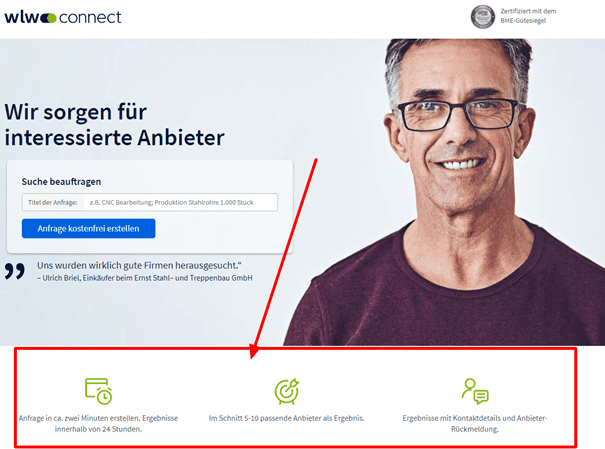Click text 'Anfrage in ca. zwei Minuten erstellen'
605x449 pixels.
pyautogui.click(x=79, y=418)
